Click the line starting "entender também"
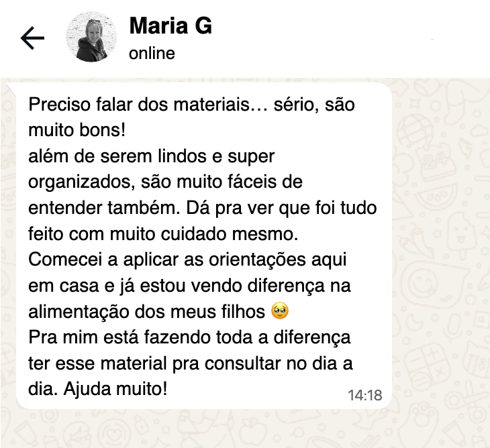Viewport: 490px width, 448px height. coord(202,208)
